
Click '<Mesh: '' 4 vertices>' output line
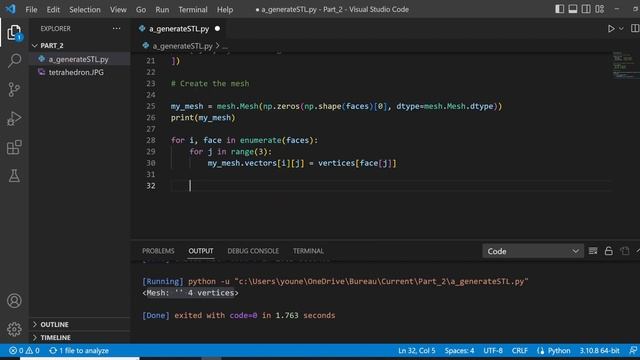coord(190,293)
